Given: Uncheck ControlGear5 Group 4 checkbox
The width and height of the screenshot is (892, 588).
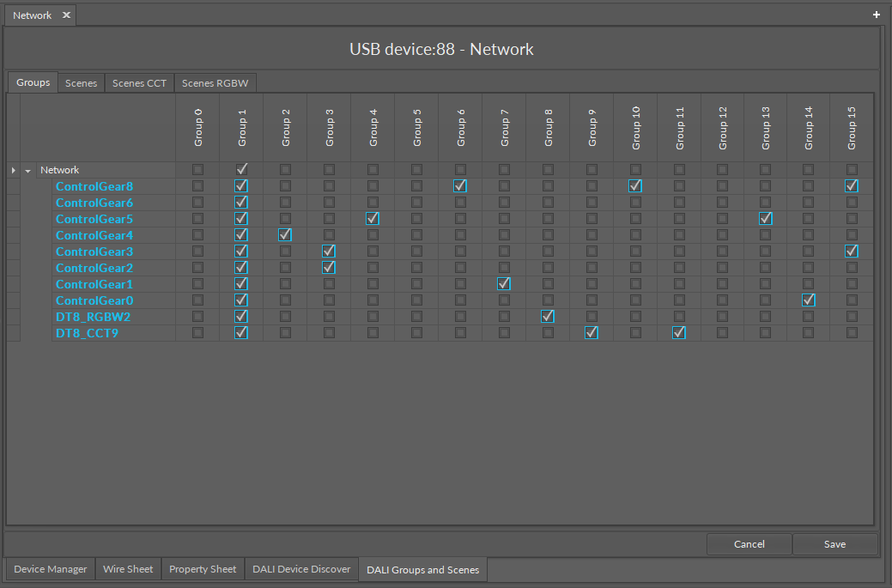Looking at the screenshot, I should tap(373, 218).
